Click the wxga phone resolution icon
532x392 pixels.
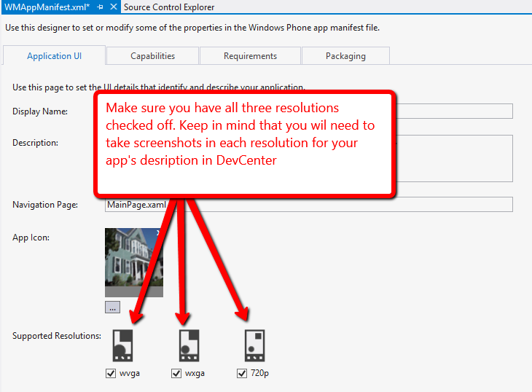click(x=189, y=345)
